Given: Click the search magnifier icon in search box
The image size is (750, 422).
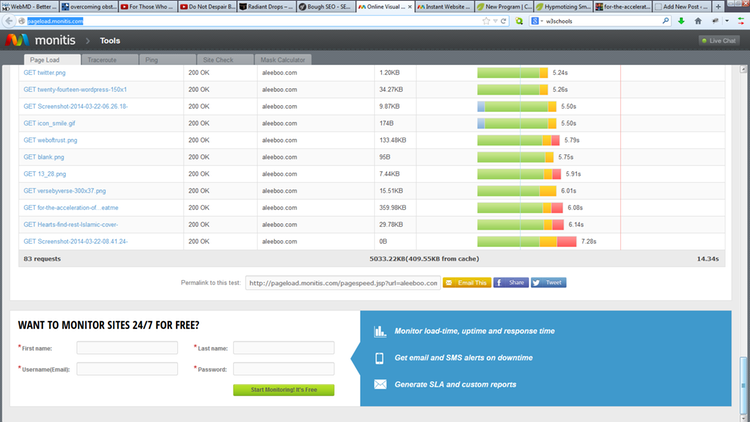Looking at the screenshot, I should coord(665,21).
